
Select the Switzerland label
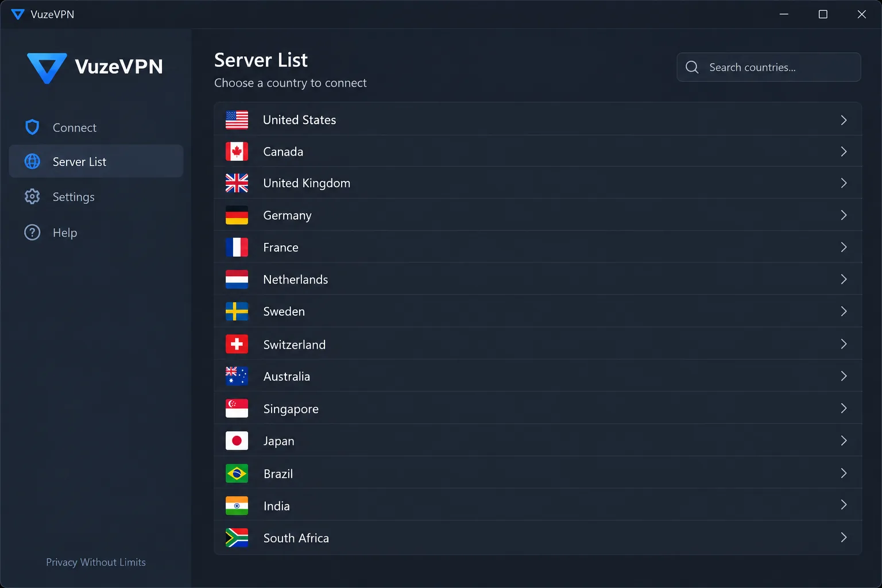pyautogui.click(x=295, y=345)
